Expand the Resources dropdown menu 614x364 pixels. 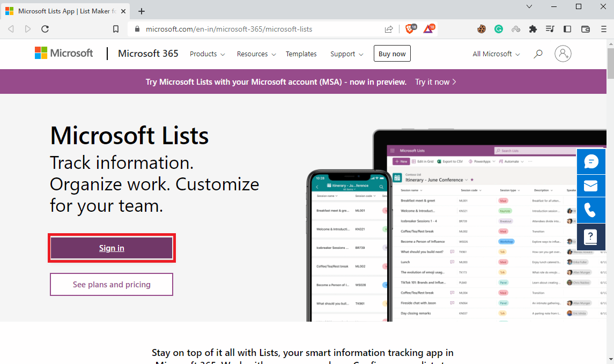(x=256, y=54)
